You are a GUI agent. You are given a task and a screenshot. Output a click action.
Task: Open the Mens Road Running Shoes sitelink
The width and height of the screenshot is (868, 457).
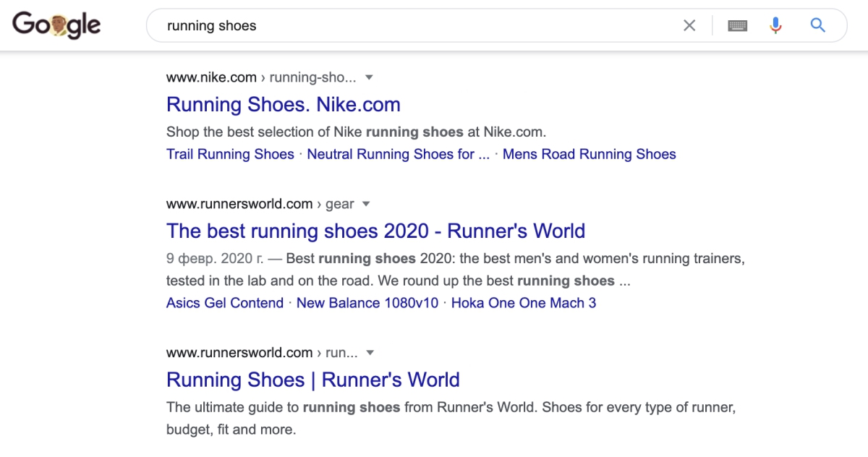[590, 154]
